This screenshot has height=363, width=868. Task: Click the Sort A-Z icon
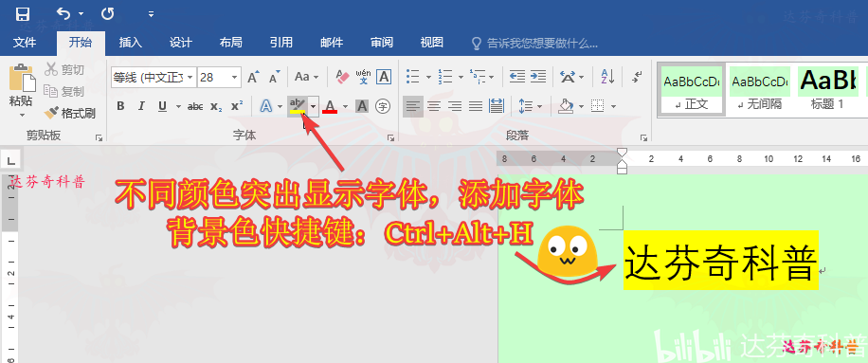click(607, 77)
